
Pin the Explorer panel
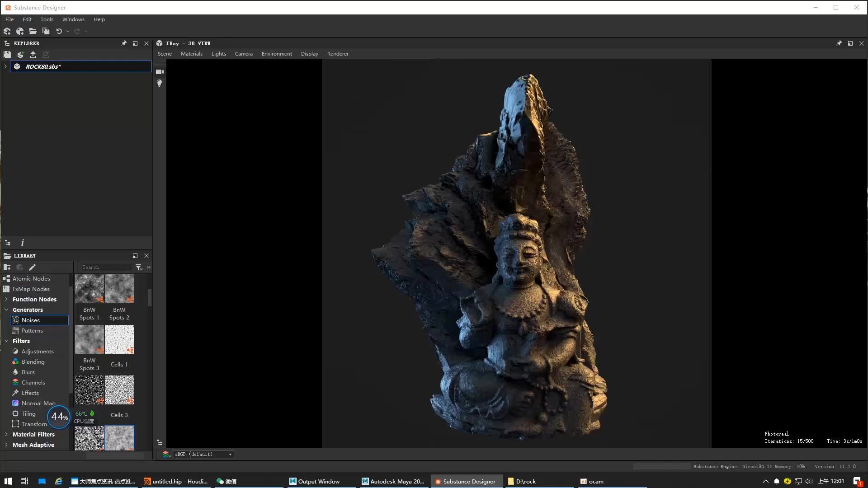pyautogui.click(x=124, y=43)
